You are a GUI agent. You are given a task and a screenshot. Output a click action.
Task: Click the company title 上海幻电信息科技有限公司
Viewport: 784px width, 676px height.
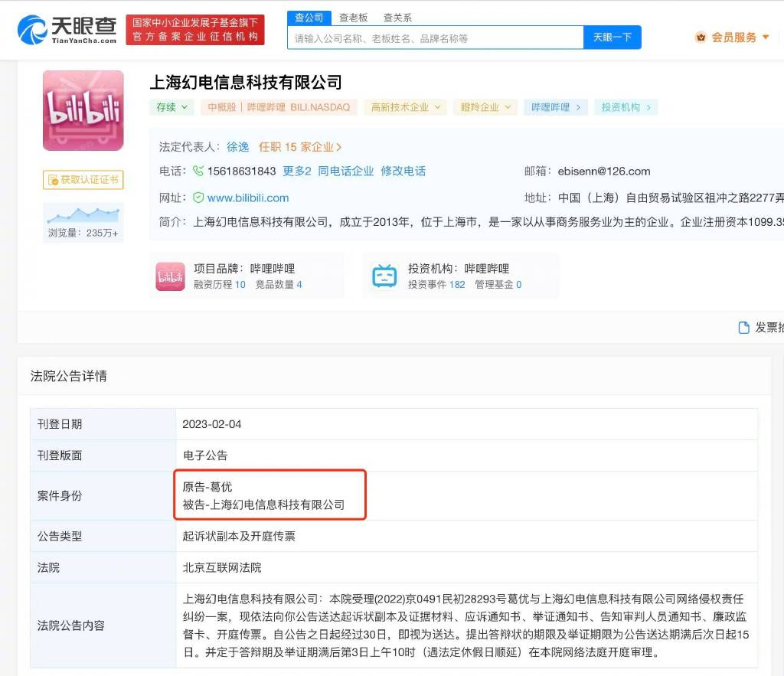click(x=246, y=83)
